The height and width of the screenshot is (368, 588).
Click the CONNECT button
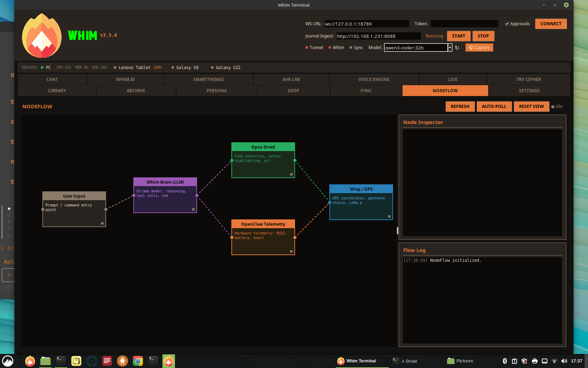tap(551, 23)
